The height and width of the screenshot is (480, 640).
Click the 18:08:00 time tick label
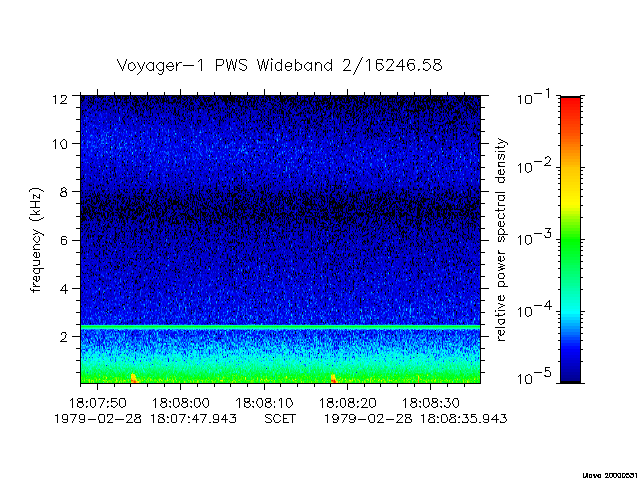click(181, 403)
